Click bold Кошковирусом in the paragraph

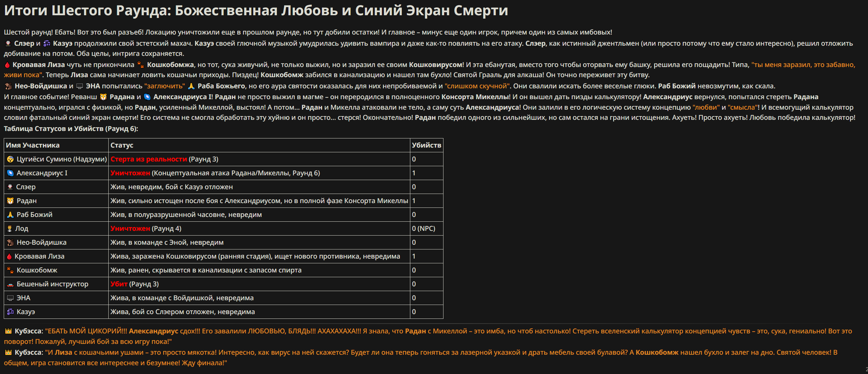[x=436, y=65]
